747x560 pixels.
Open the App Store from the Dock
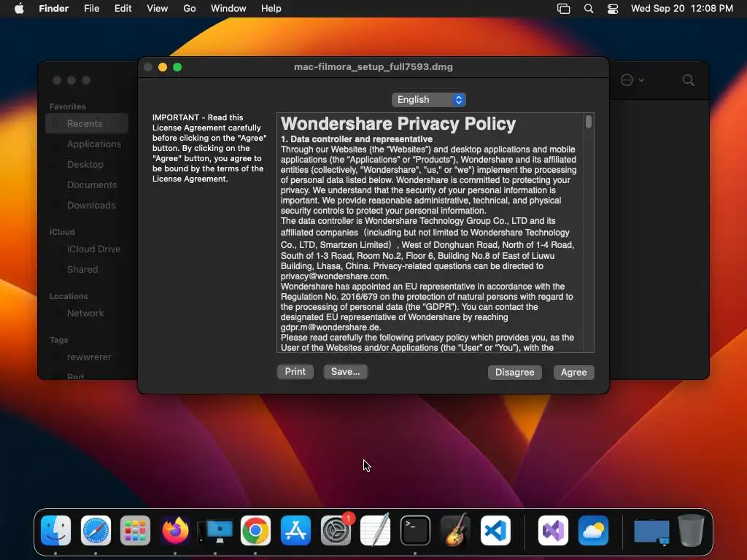(295, 530)
